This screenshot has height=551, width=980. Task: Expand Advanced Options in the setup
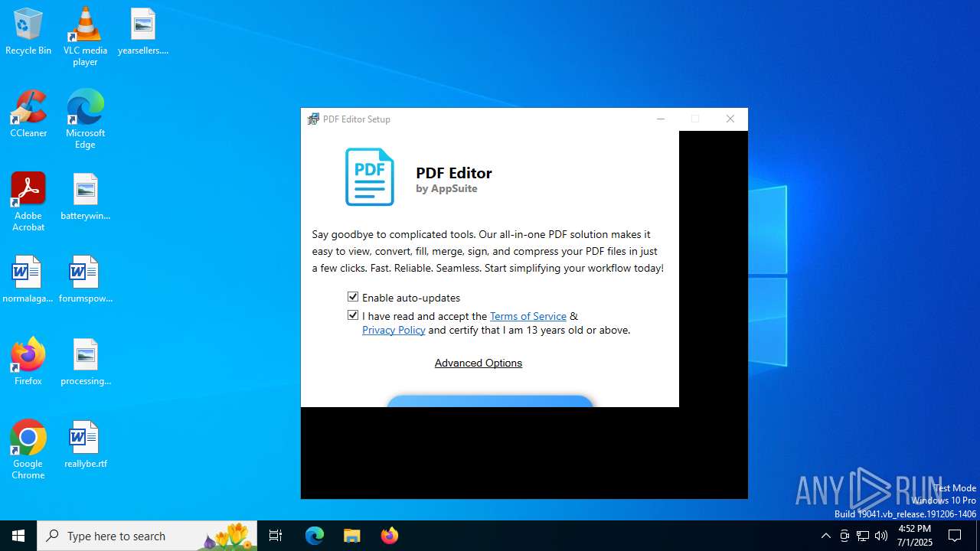(479, 363)
